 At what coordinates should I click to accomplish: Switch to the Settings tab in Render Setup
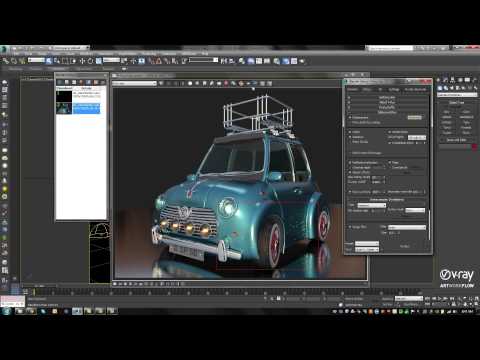pyautogui.click(x=394, y=89)
